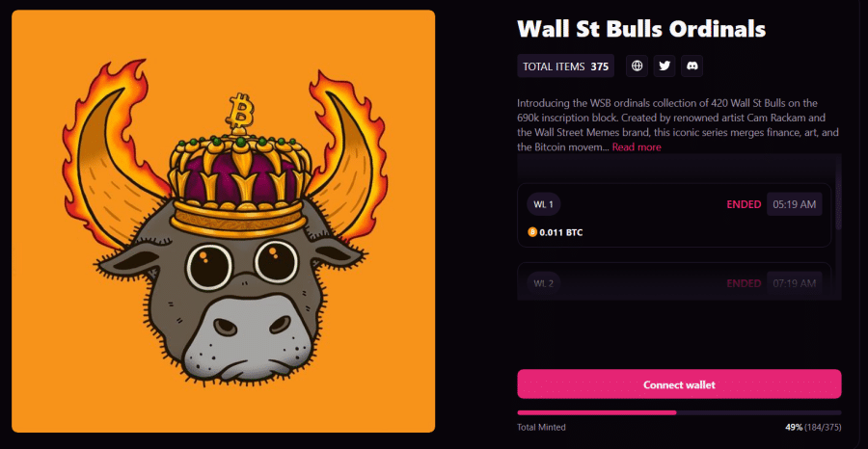Click the Bitcoin symbol atop the crown
Viewport: 868px width, 449px height.
tap(240, 112)
